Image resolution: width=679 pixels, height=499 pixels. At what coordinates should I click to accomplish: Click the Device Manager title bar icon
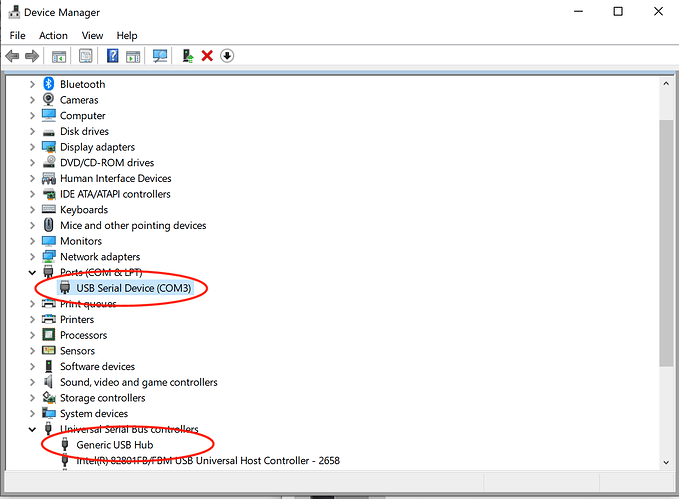[x=14, y=12]
